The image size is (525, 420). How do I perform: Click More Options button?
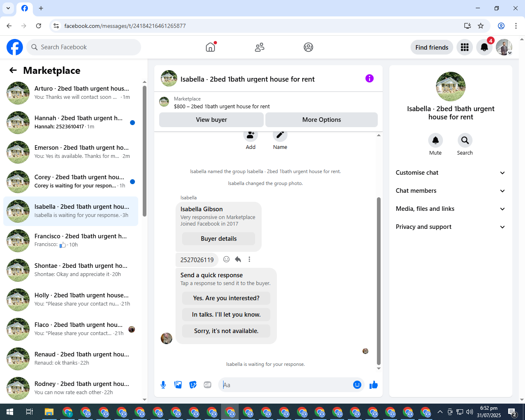point(322,120)
